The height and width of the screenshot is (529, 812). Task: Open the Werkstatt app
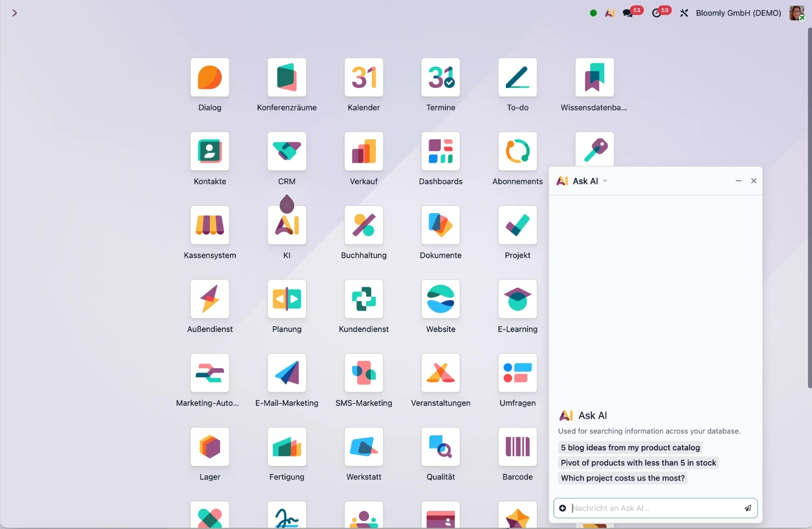[363, 447]
